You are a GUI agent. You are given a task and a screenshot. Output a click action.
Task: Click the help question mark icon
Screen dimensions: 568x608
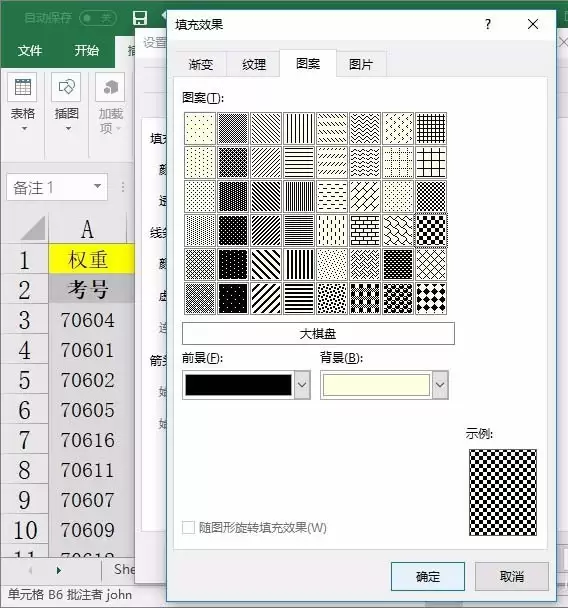[488, 24]
